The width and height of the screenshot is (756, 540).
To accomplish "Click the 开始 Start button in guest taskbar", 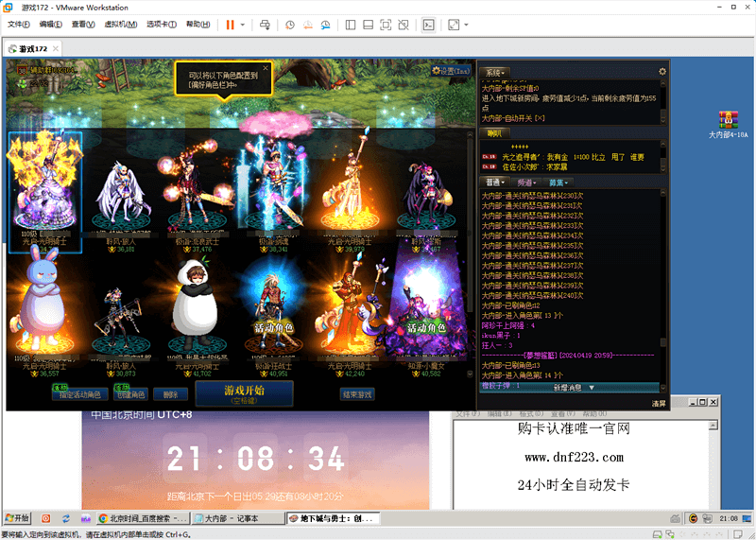I will 17,518.
